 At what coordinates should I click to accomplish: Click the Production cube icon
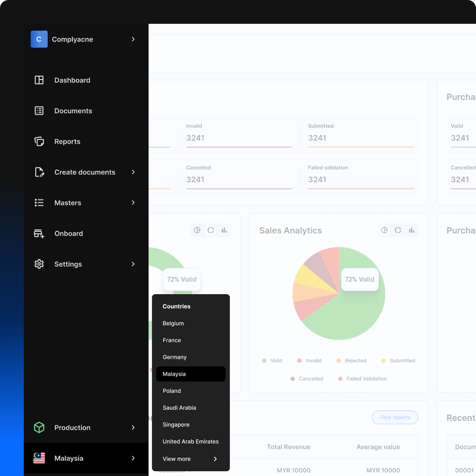39,427
